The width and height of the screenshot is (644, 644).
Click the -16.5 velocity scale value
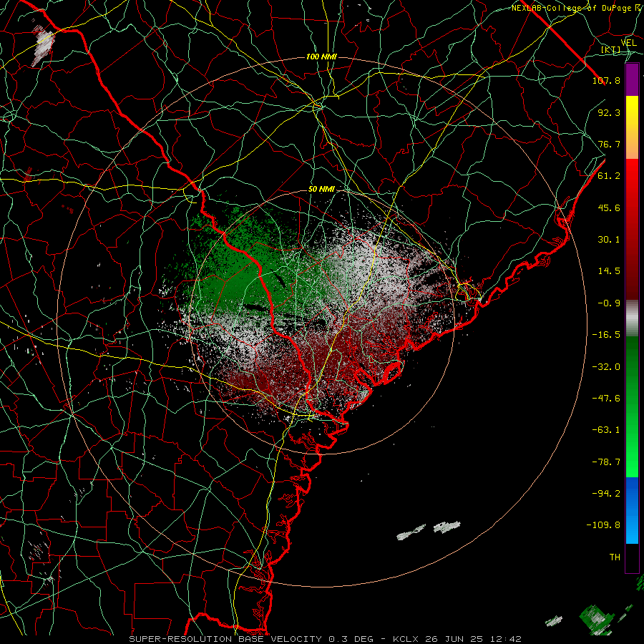[x=606, y=335]
